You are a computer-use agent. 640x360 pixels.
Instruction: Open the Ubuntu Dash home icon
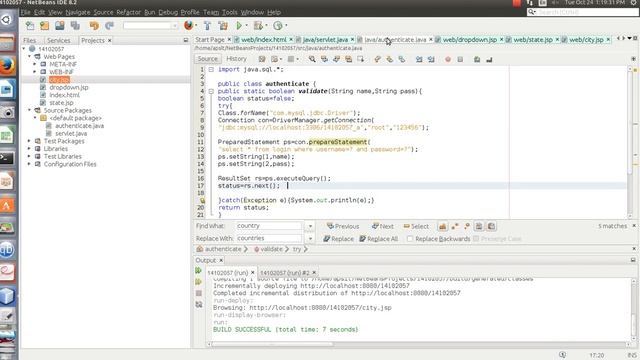tap(7, 19)
